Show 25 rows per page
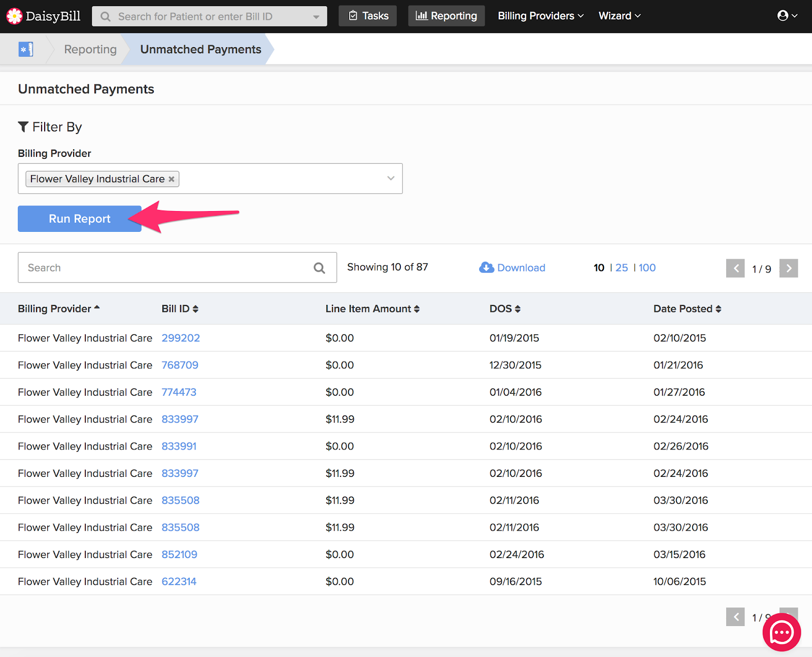This screenshot has width=812, height=657. [x=622, y=268]
